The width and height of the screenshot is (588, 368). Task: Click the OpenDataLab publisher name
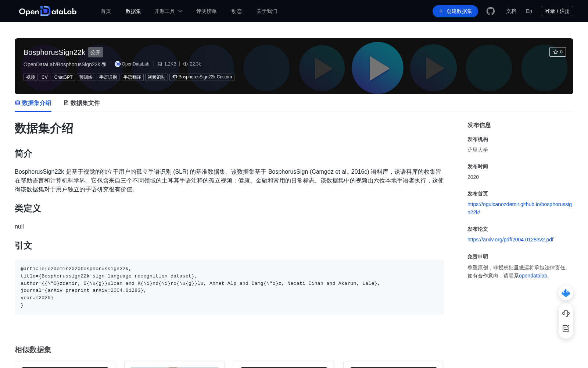[x=136, y=64]
